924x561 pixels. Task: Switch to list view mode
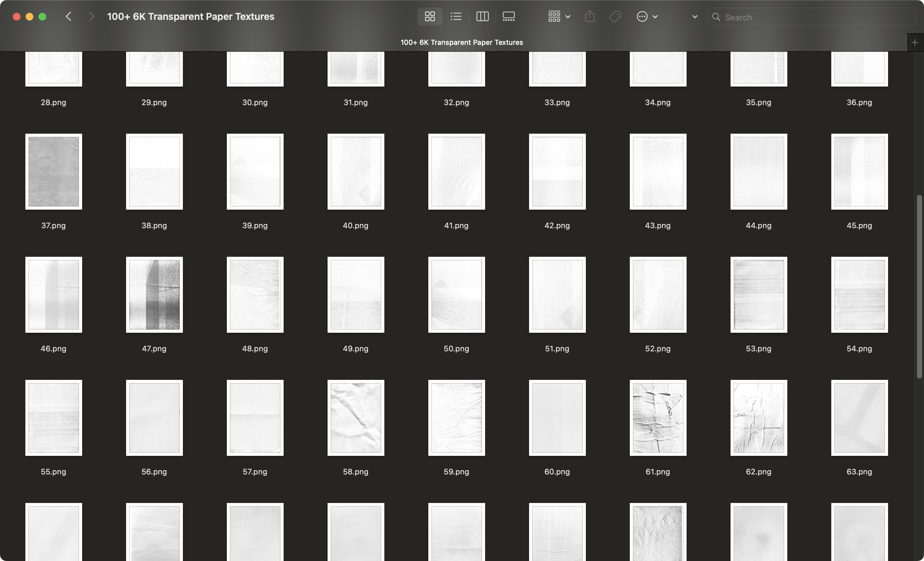point(456,16)
